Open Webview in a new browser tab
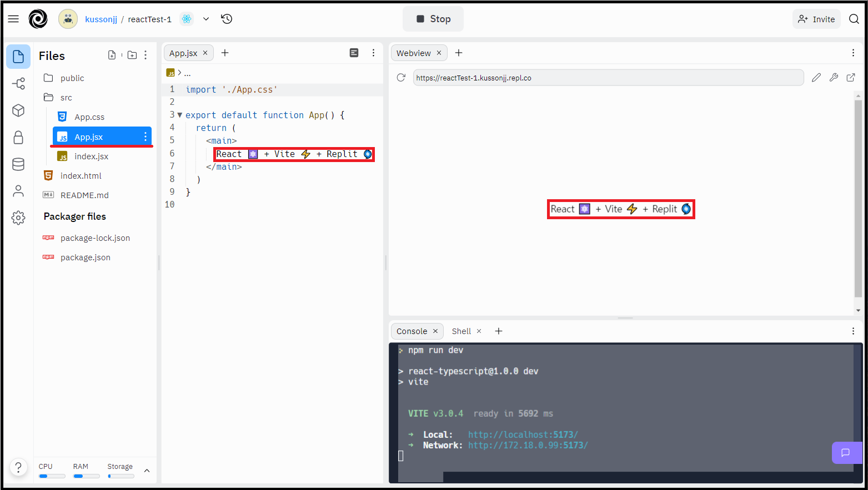 tap(851, 78)
